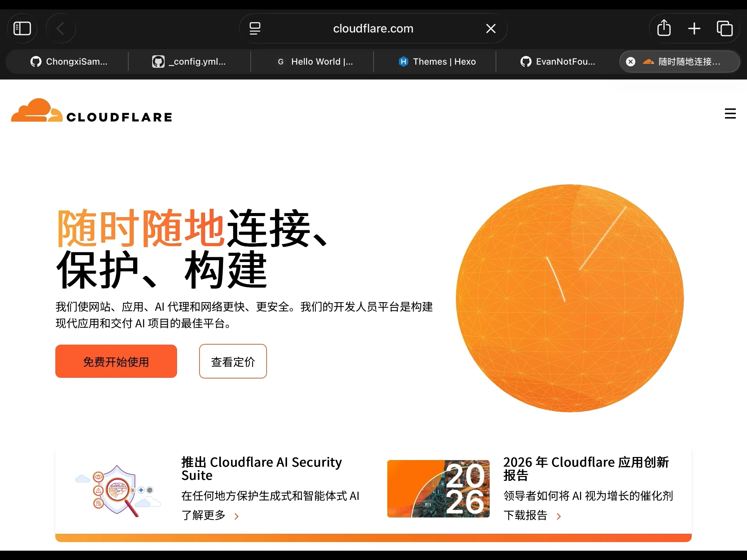Clear the address bar with the X
Image resolution: width=747 pixels, height=560 pixels.
491,28
